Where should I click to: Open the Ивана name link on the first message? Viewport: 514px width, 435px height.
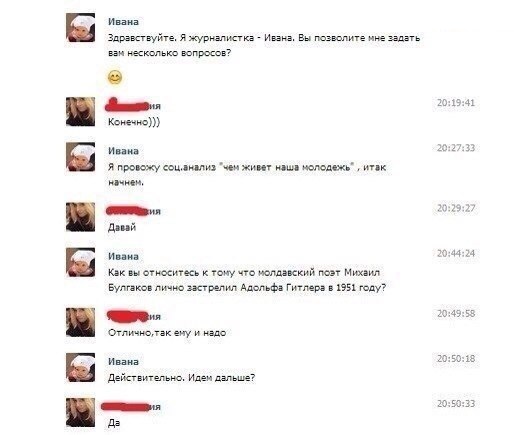(x=123, y=22)
